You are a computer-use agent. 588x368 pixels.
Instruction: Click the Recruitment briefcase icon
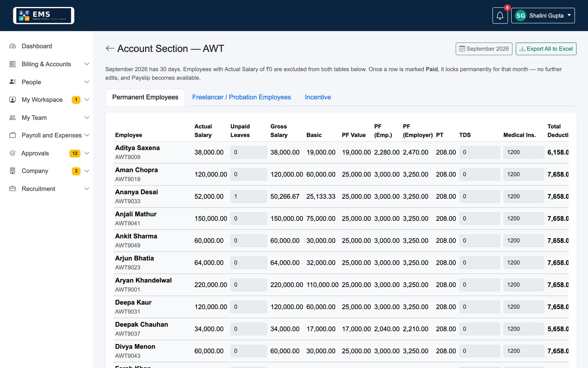pyautogui.click(x=12, y=189)
